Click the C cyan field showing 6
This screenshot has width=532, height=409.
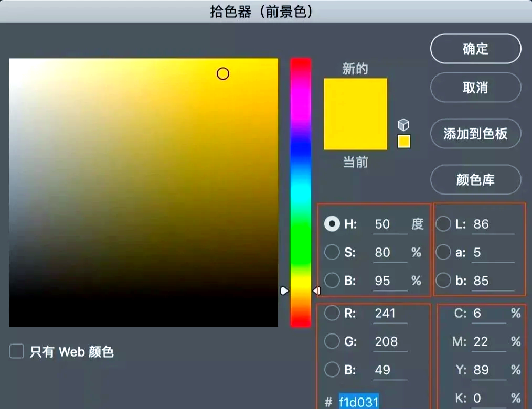488,314
